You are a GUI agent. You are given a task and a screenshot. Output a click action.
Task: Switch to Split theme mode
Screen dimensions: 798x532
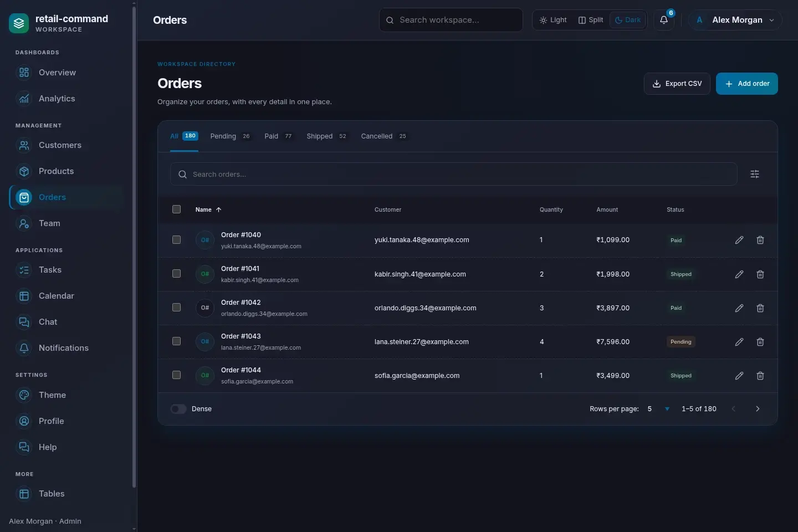591,20
